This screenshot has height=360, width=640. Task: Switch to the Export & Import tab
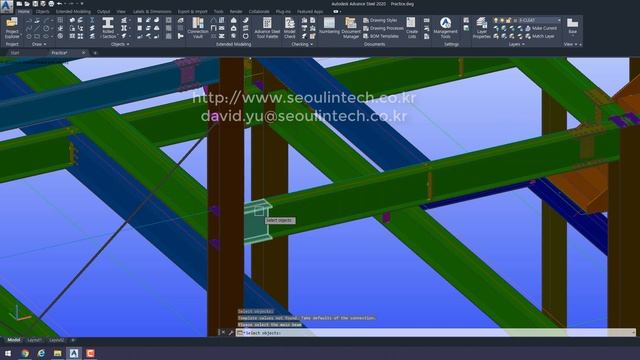[x=192, y=11]
